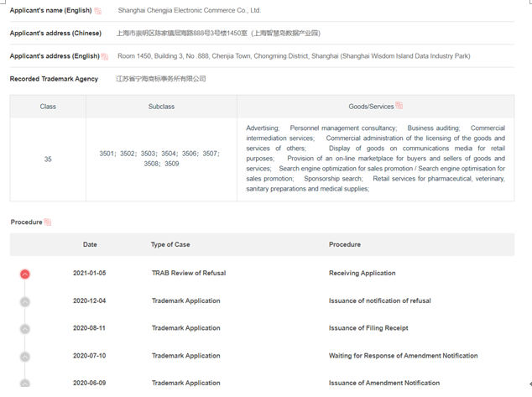Image resolution: width=532 pixels, height=397 pixels.
Task: Click translate icon beside Applicant's name (English)
Action: [x=98, y=11]
